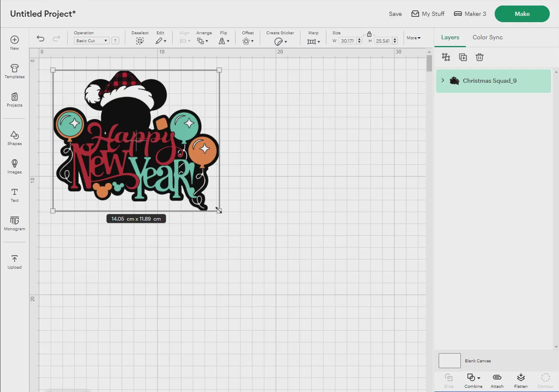
Task: Click the Slice tool
Action: coord(449,380)
